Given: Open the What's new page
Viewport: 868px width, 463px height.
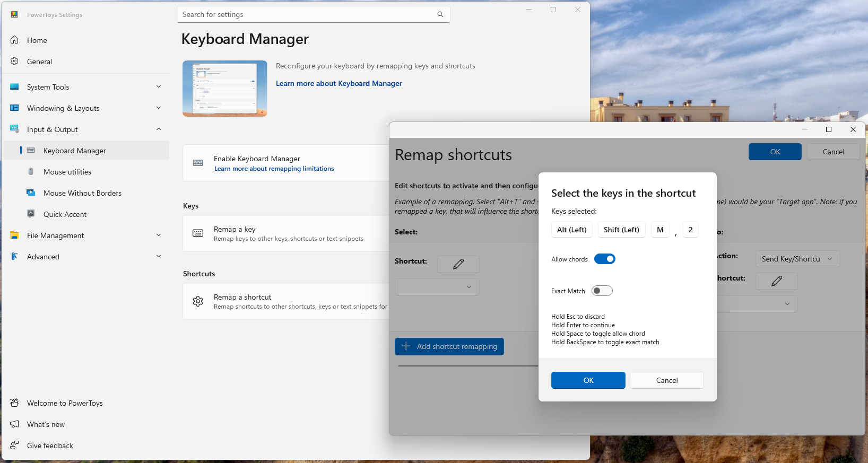Looking at the screenshot, I should coord(46,424).
